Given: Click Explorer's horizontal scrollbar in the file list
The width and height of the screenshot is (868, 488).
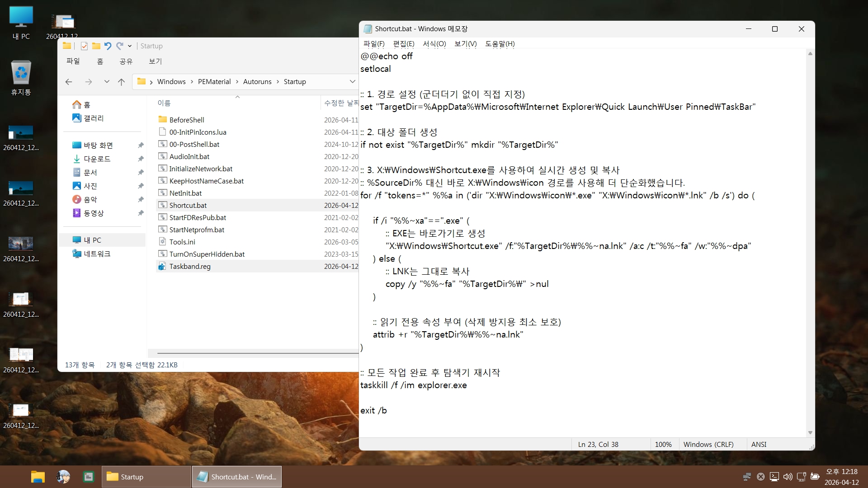Looking at the screenshot, I should pos(257,353).
